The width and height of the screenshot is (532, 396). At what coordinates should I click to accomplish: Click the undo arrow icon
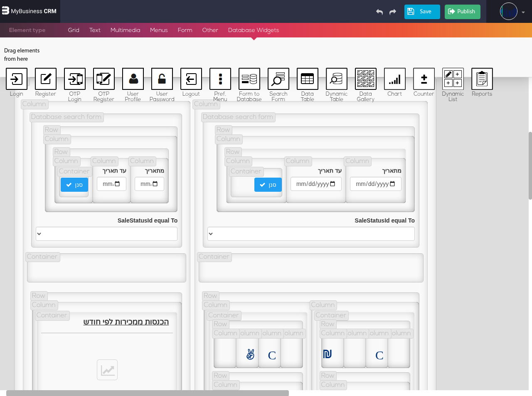pyautogui.click(x=379, y=12)
